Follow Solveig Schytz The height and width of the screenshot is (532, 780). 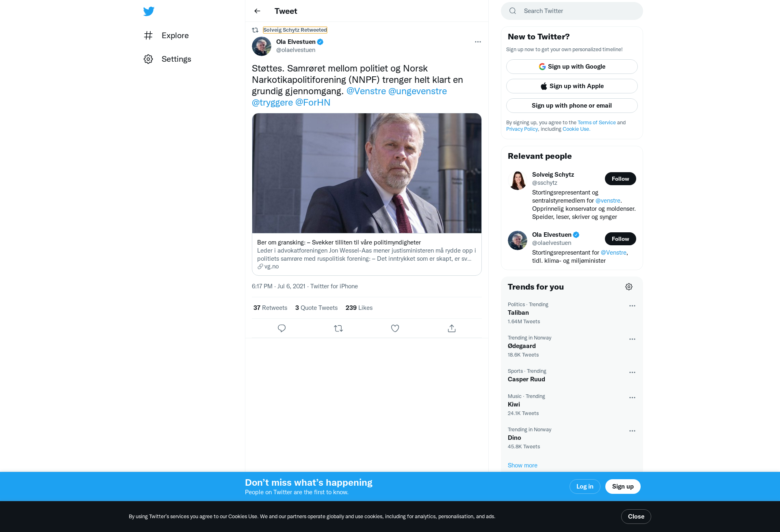pos(620,179)
